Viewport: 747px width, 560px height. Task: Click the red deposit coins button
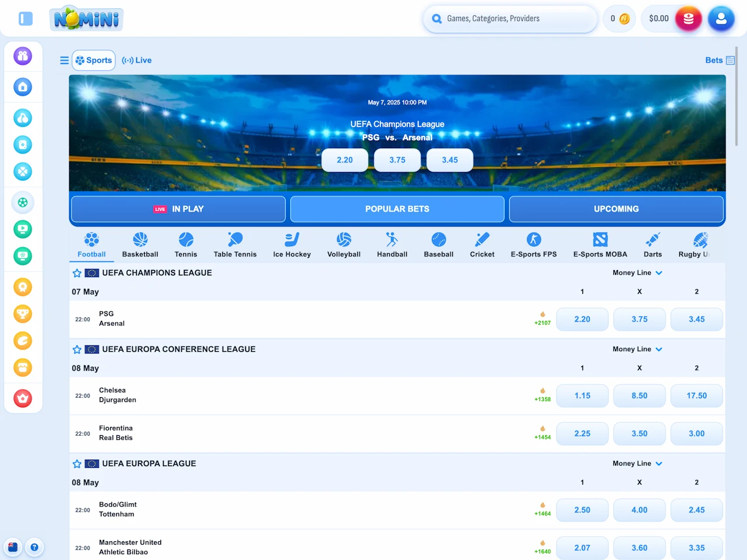688,19
